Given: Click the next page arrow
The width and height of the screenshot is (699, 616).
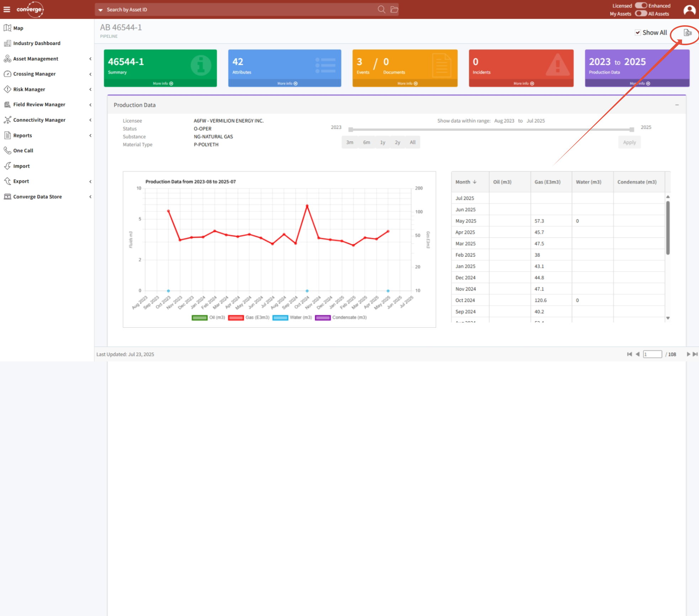Looking at the screenshot, I should tap(688, 354).
